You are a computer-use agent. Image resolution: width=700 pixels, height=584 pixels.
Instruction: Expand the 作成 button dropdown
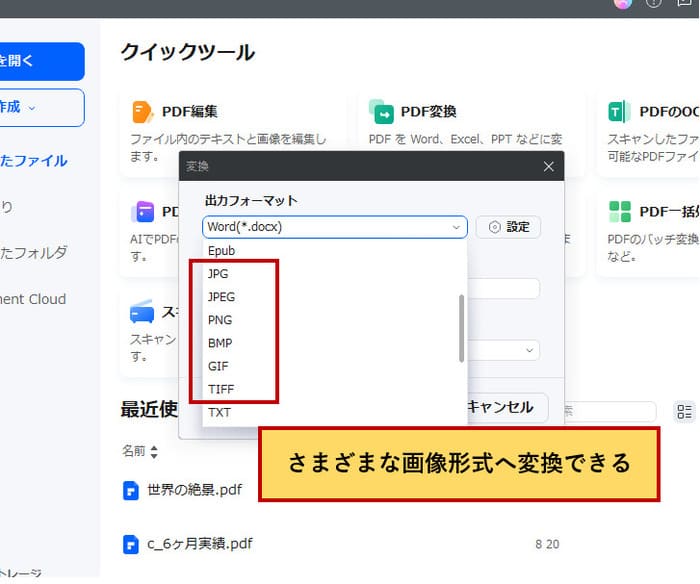[32, 108]
